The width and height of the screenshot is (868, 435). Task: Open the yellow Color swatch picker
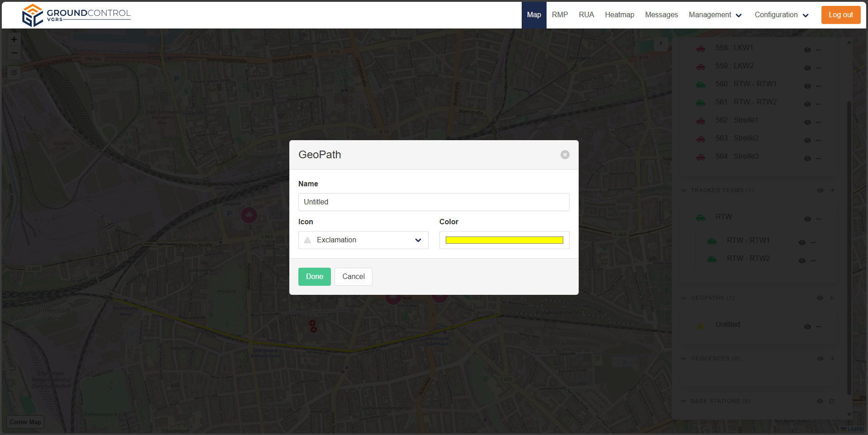tap(504, 240)
